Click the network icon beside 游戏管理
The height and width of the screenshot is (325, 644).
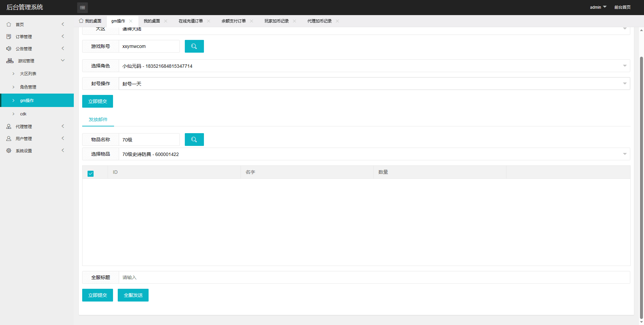(x=10, y=61)
